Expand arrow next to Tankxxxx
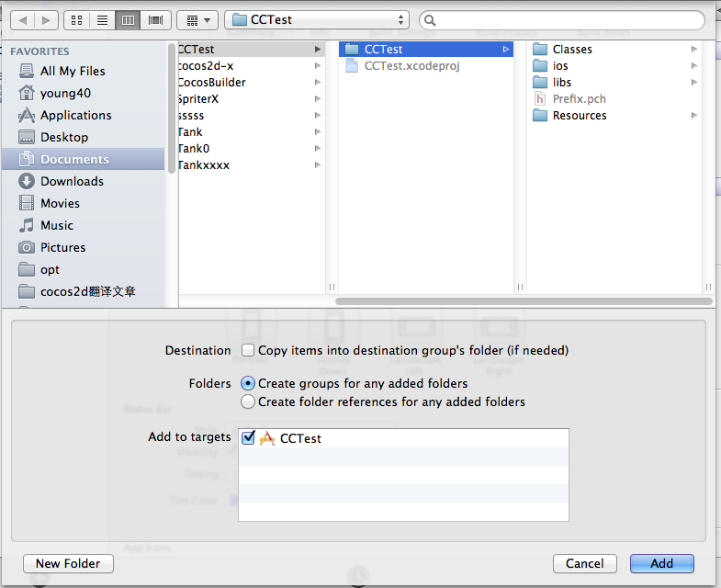The image size is (721, 588). coord(317,165)
